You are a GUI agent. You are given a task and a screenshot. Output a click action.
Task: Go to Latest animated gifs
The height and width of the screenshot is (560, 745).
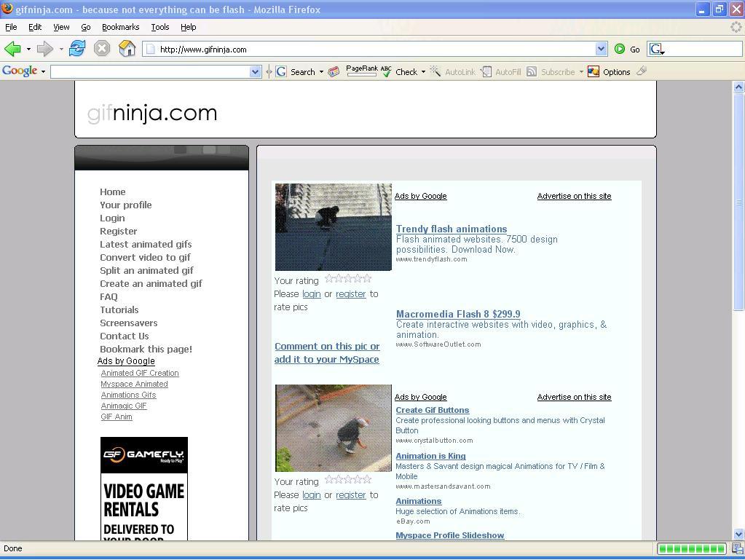point(146,244)
